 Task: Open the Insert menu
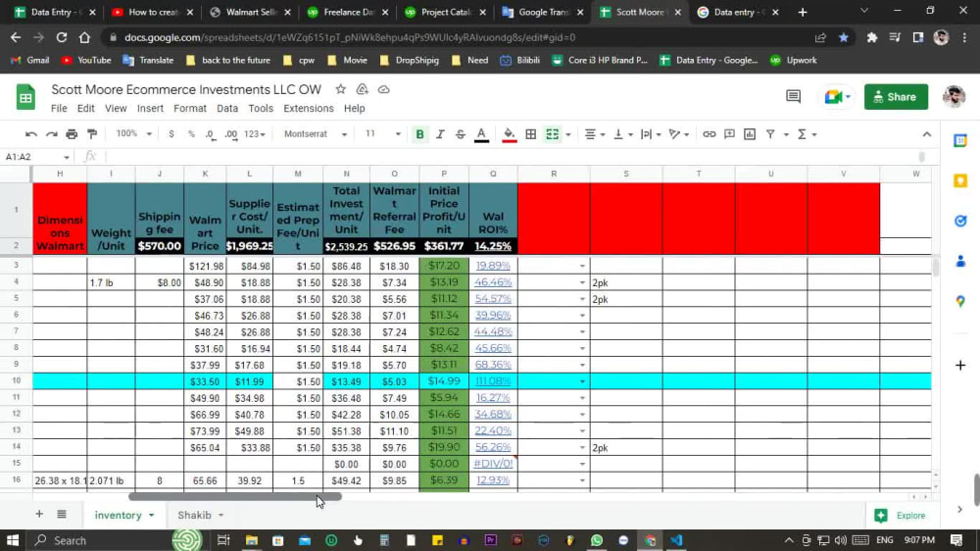150,108
